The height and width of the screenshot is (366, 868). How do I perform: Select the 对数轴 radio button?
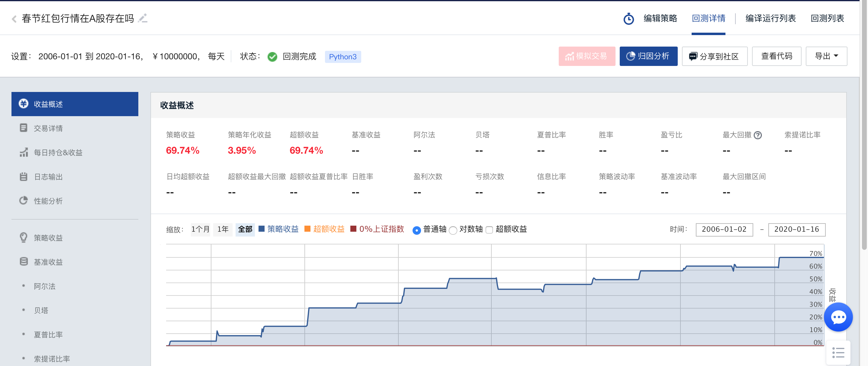tap(453, 230)
